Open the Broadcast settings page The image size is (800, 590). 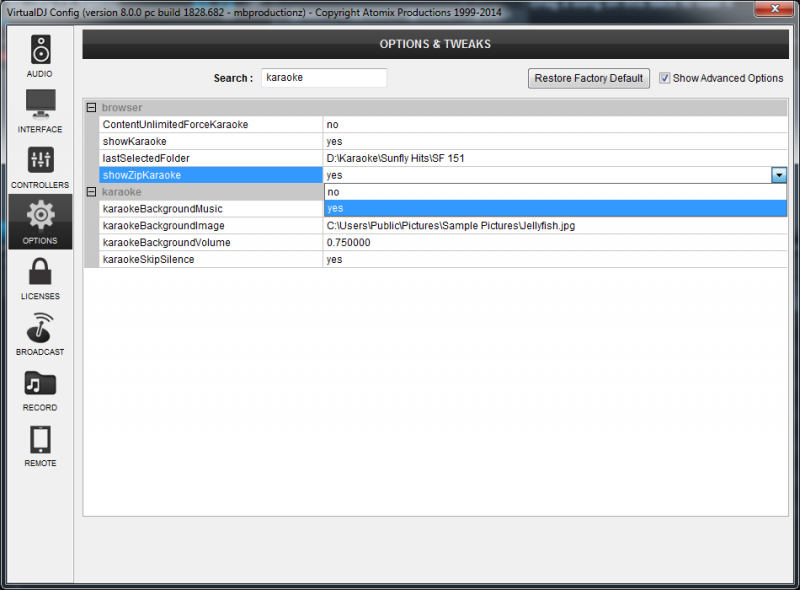[40, 334]
